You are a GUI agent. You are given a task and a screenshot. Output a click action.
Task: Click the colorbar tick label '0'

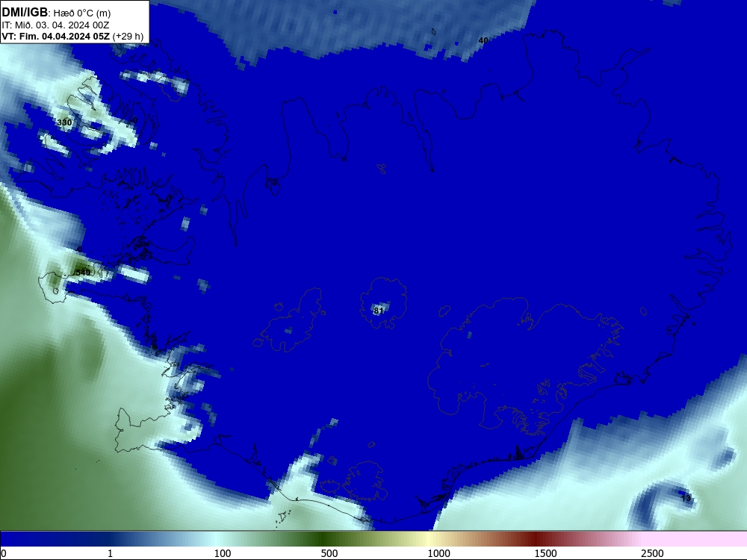4,553
